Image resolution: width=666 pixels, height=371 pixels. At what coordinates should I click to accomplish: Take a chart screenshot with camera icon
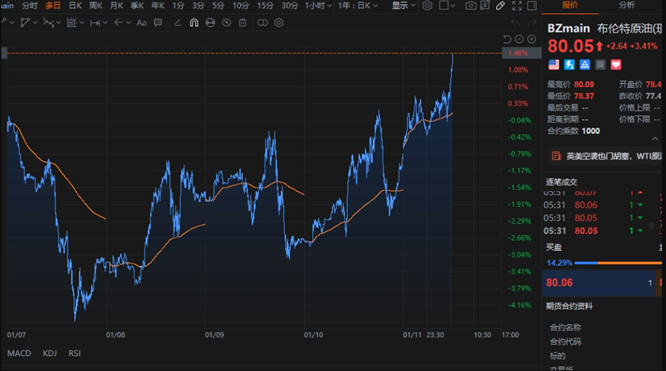click(470, 6)
